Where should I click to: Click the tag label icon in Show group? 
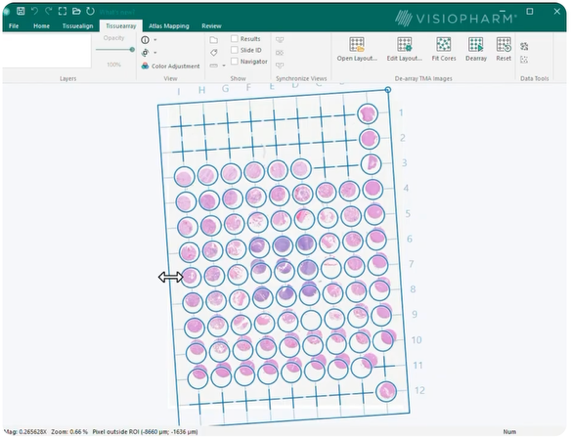[x=214, y=53]
